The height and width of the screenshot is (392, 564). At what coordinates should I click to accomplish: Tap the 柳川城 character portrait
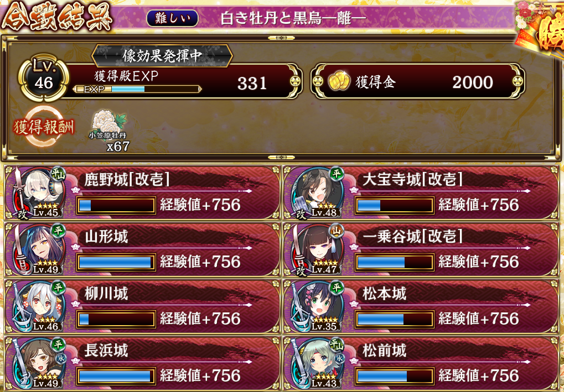(x=39, y=307)
